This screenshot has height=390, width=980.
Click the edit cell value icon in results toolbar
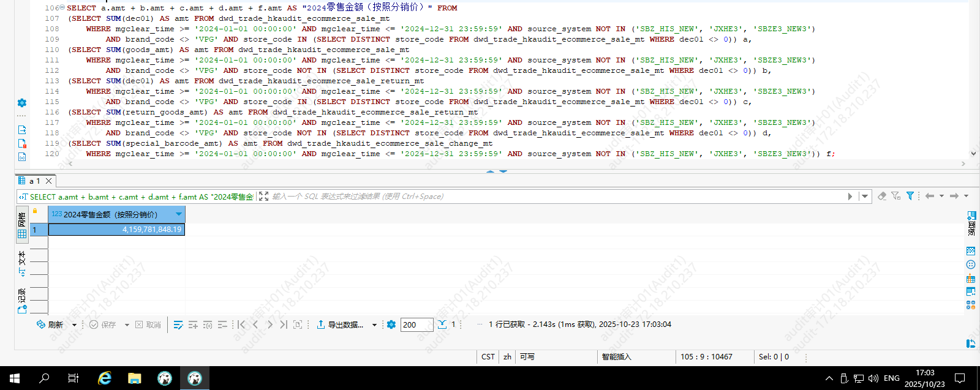pyautogui.click(x=178, y=324)
